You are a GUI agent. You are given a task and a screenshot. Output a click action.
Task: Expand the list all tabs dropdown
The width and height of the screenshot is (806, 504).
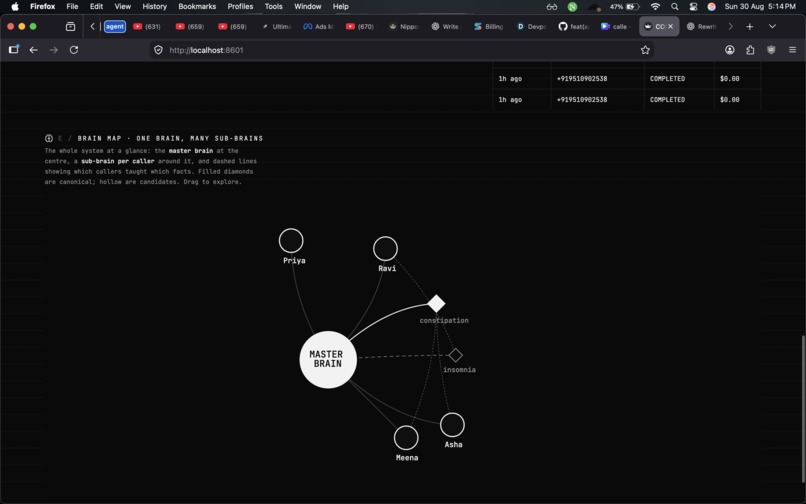click(x=772, y=26)
